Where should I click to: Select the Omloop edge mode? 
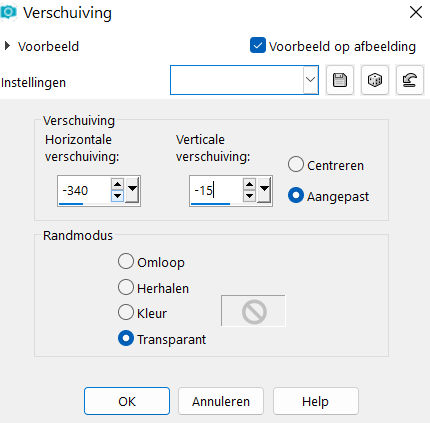tap(126, 261)
